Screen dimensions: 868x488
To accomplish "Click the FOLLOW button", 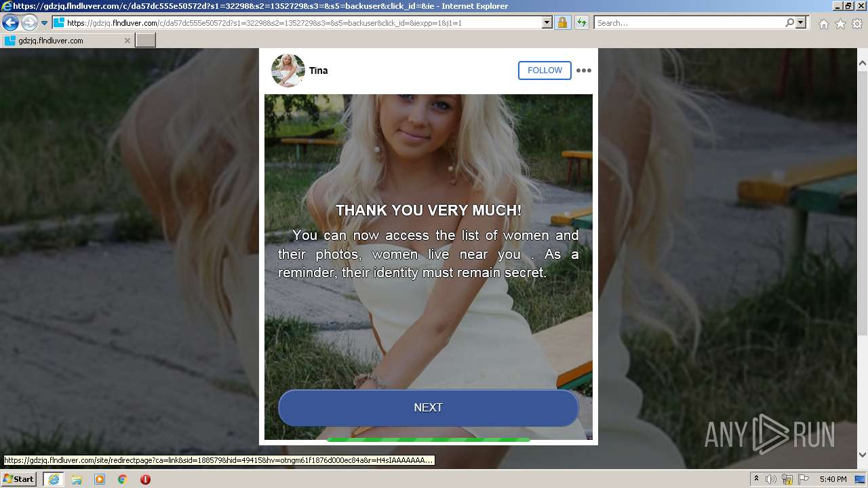I will pos(545,70).
